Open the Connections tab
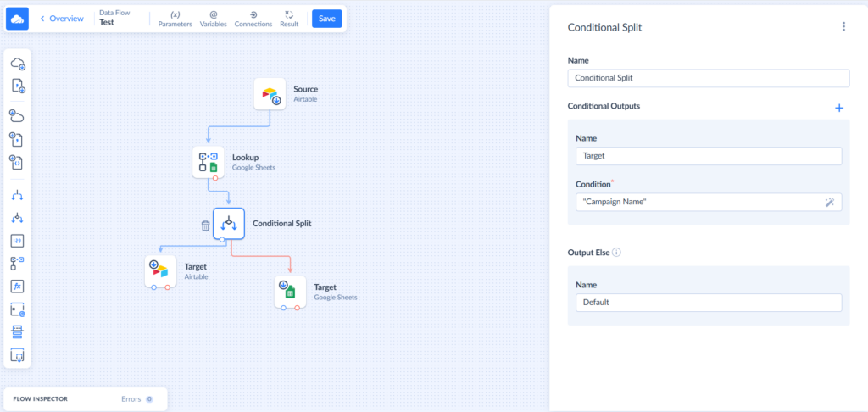The width and height of the screenshot is (868, 412). pyautogui.click(x=253, y=19)
